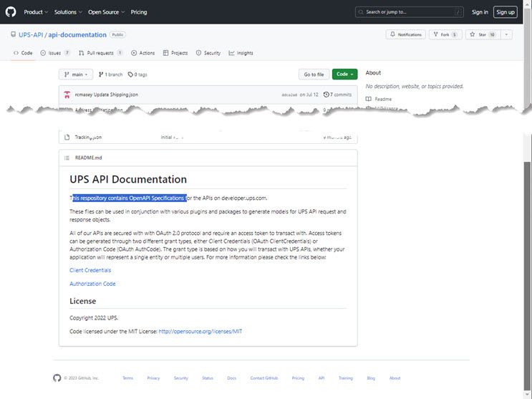This screenshot has height=399, width=532.
Task: Click rcmasey avatar icon
Action: 67,95
